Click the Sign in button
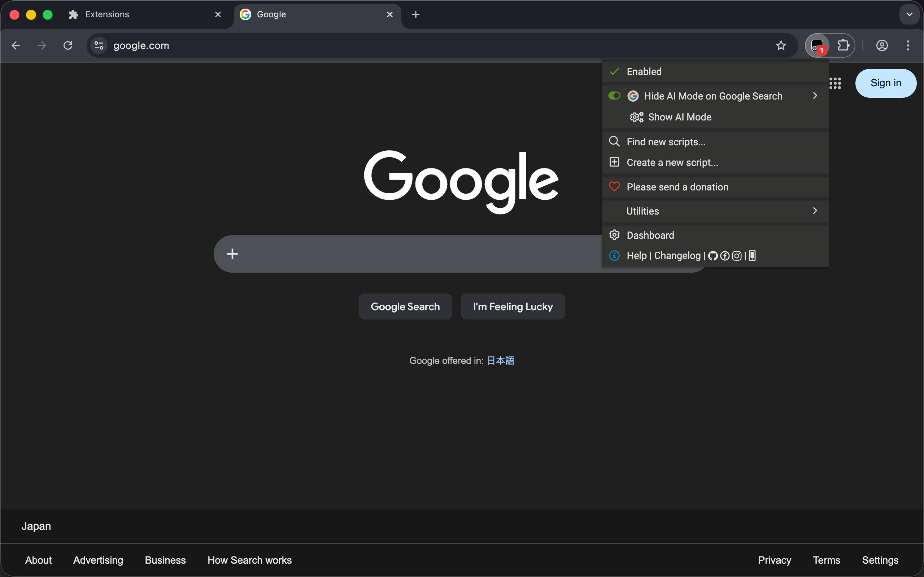 pyautogui.click(x=885, y=83)
